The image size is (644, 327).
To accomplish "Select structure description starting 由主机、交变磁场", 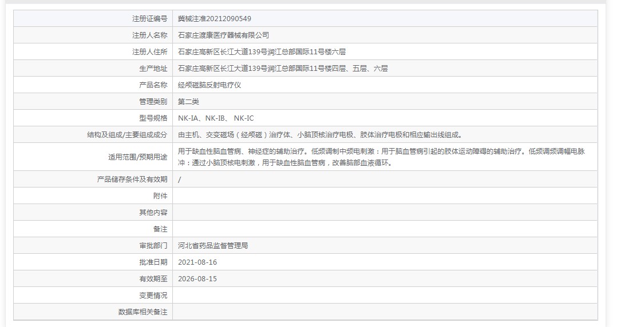I will pyautogui.click(x=321, y=134).
